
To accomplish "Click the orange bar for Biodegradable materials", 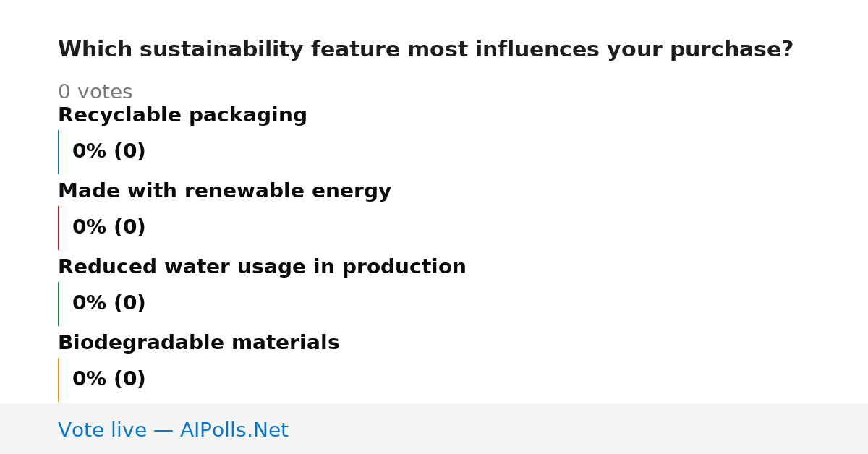I will point(58,380).
